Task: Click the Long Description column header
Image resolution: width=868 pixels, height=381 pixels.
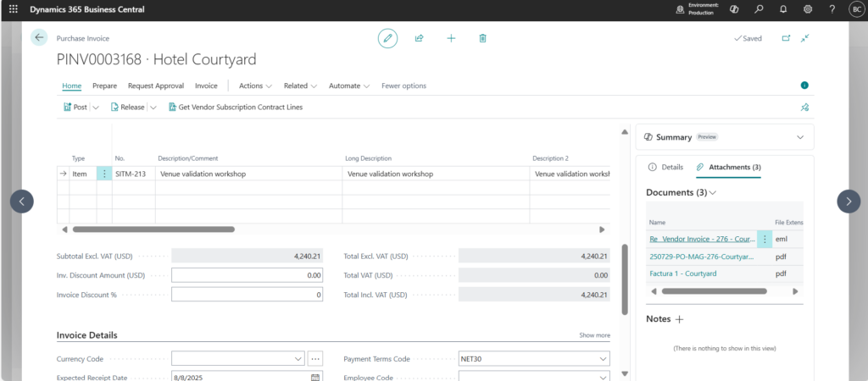Action: click(368, 158)
